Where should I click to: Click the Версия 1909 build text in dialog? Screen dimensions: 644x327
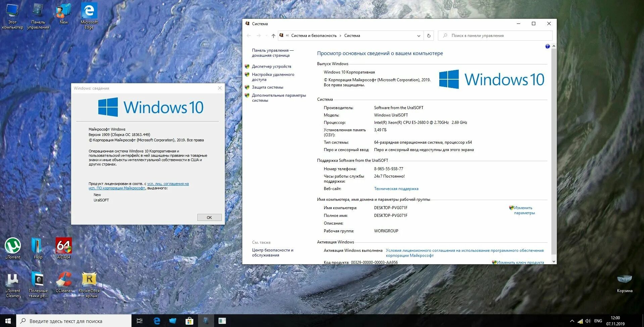119,135
